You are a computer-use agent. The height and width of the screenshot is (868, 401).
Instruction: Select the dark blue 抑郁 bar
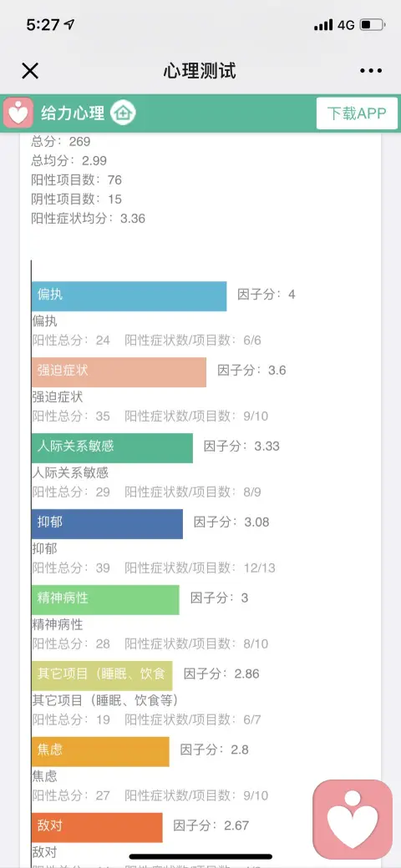[x=108, y=523]
